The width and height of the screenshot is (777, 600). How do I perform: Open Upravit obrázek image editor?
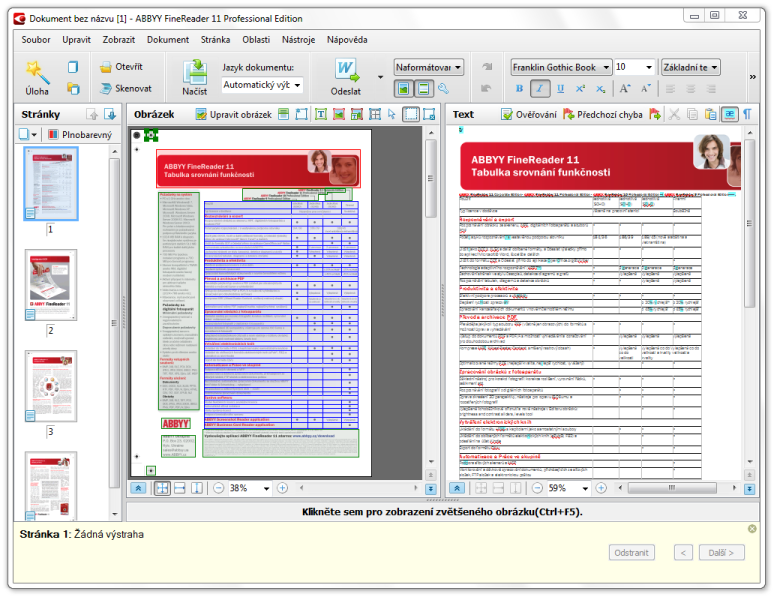click(x=232, y=115)
